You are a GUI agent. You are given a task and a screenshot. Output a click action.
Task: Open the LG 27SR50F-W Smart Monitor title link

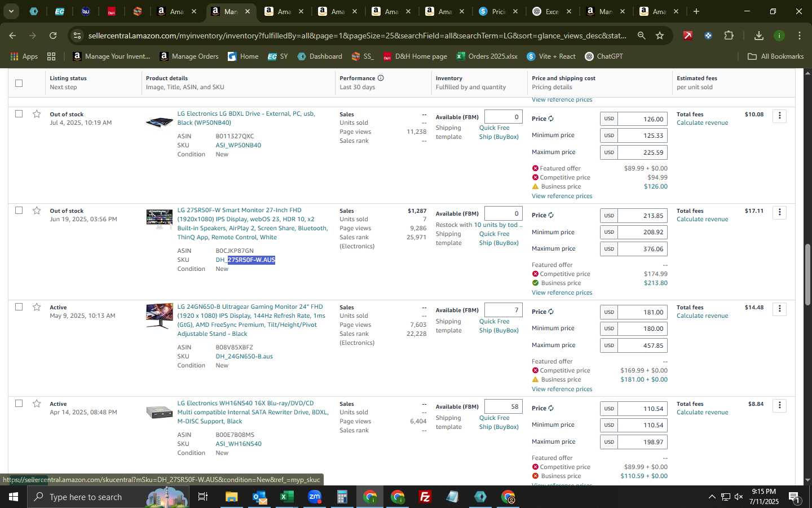point(252,224)
